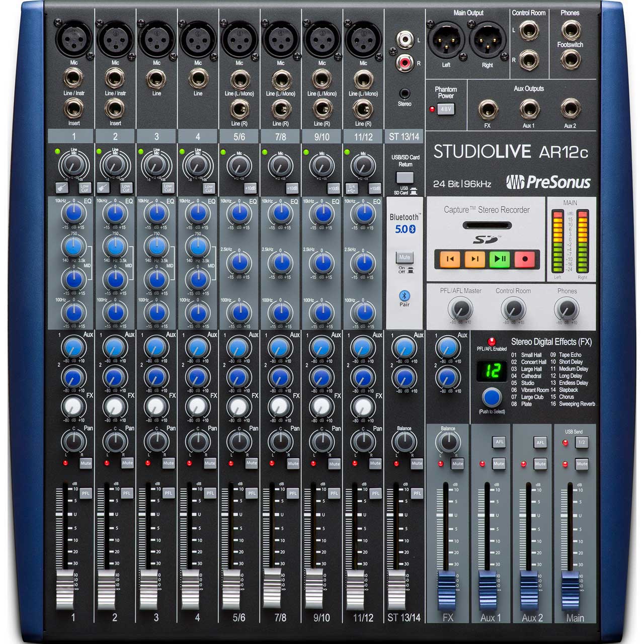Tap the channel 1 gain knob
This screenshot has width=644, height=644.
(x=74, y=164)
